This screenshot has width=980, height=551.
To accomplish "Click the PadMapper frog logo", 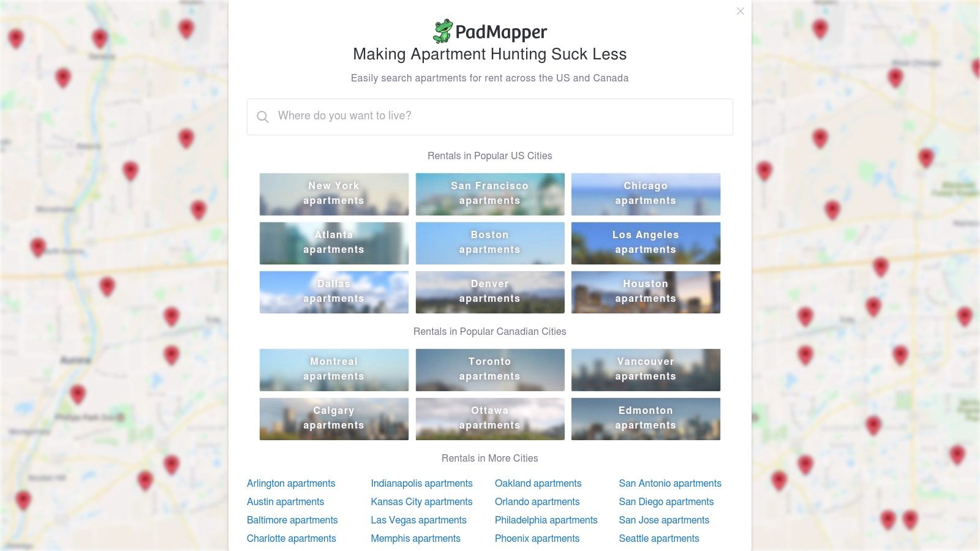I will coord(443,31).
